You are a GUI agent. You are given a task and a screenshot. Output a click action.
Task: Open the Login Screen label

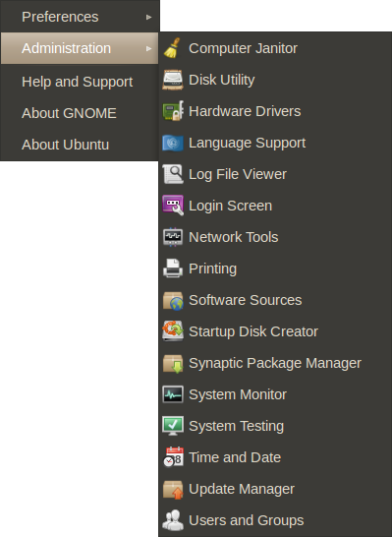(231, 206)
